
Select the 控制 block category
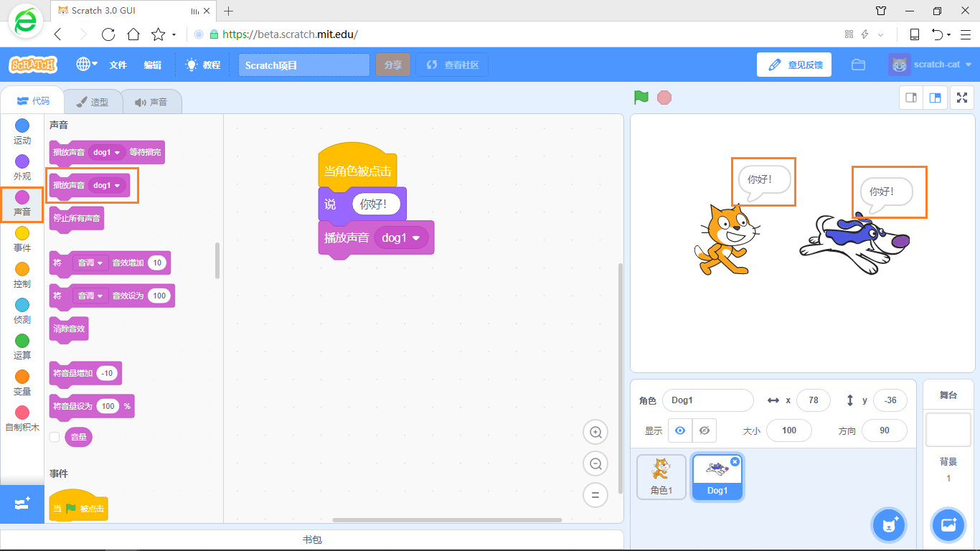22,275
